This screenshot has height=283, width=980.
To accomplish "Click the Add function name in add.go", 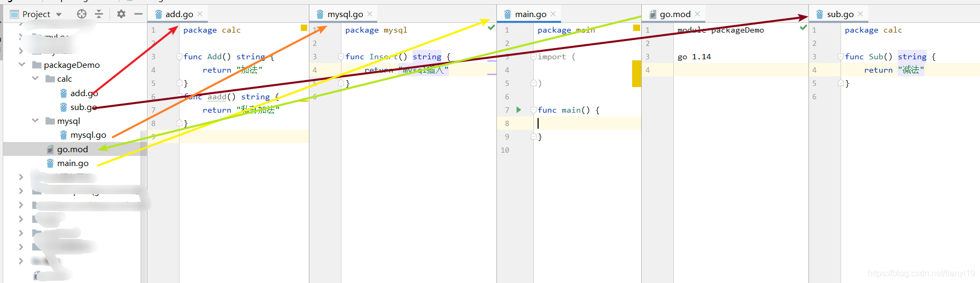I will [214, 57].
